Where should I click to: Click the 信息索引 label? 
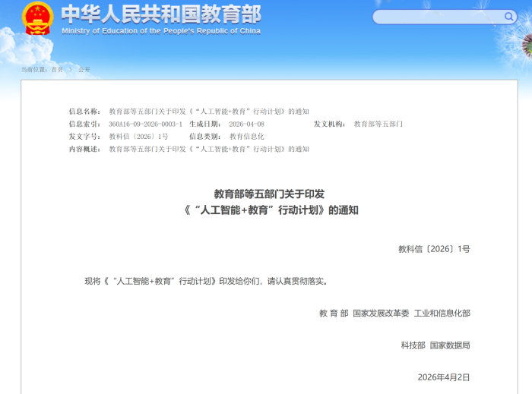pos(84,124)
